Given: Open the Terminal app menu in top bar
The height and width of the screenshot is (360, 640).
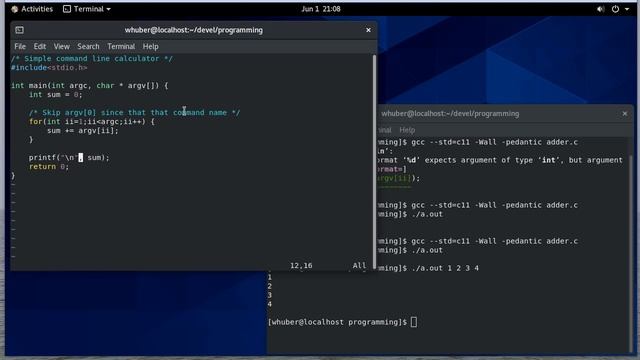Looking at the screenshot, I should point(87,9).
